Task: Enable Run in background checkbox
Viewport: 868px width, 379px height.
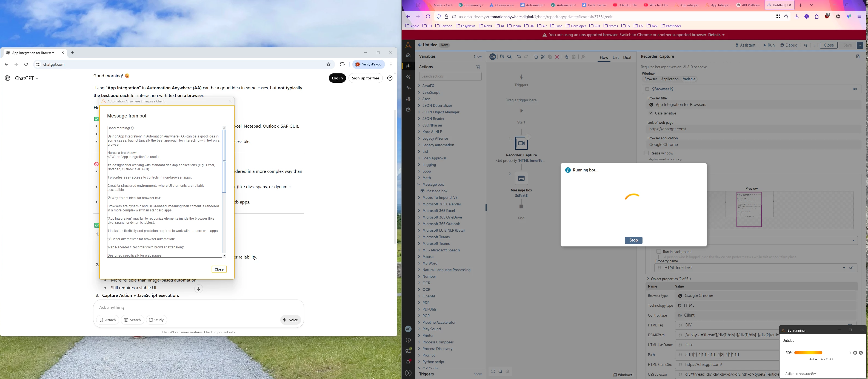Action: 658,252
